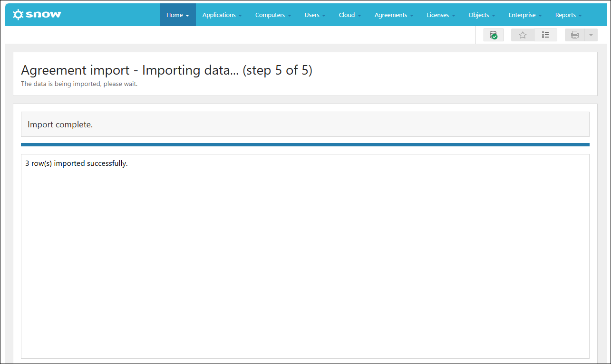This screenshot has width=611, height=364.
Task: Click the favorites star icon
Action: pos(523,35)
